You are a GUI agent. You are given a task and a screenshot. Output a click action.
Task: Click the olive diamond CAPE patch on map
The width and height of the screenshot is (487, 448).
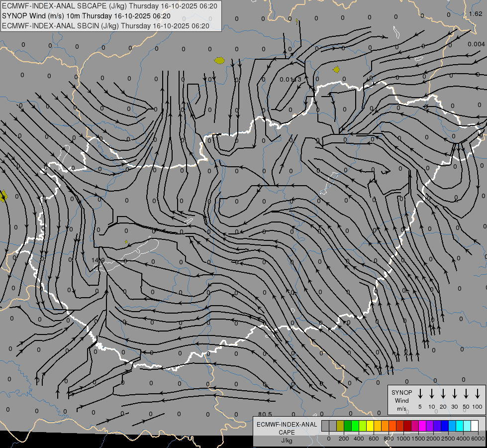(x=336, y=69)
